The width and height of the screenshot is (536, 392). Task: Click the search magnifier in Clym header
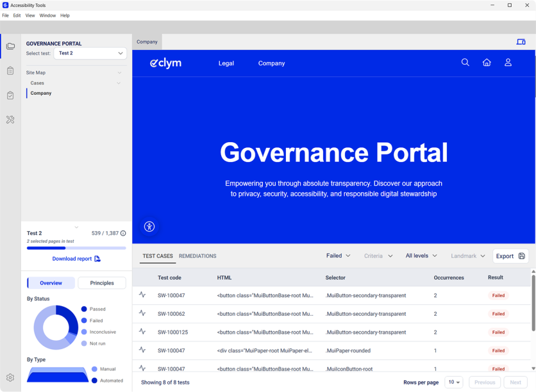pyautogui.click(x=465, y=63)
